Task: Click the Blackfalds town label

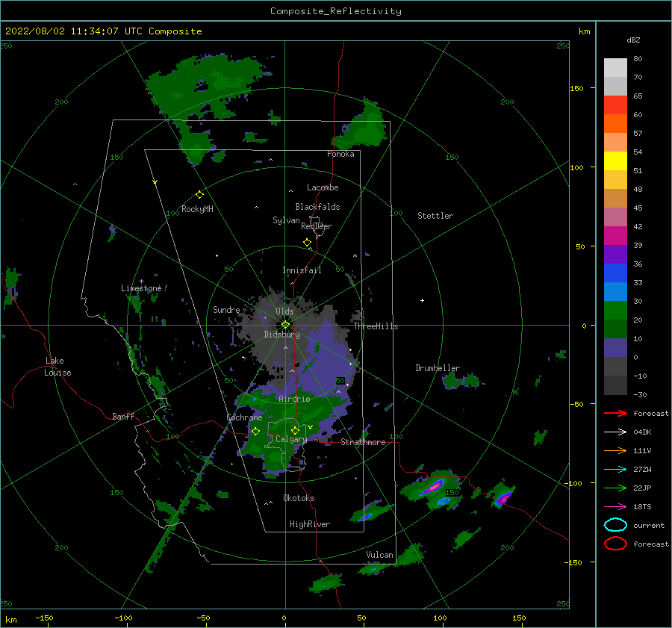Action: 317,207
